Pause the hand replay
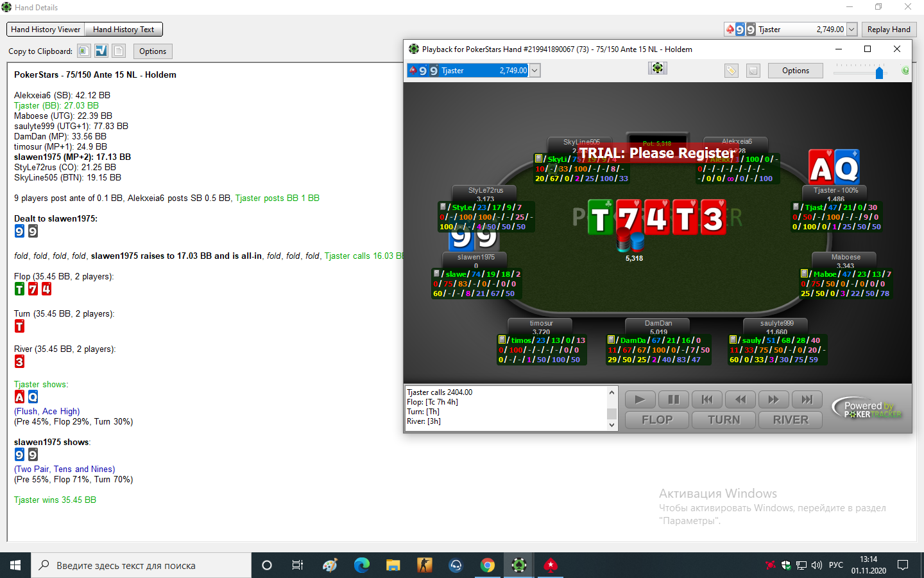The height and width of the screenshot is (578, 924). click(674, 399)
